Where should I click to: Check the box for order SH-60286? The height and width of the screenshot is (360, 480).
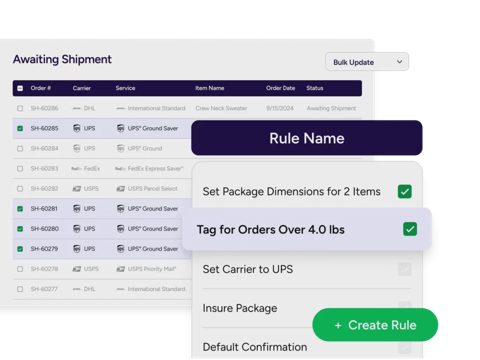tap(20, 108)
